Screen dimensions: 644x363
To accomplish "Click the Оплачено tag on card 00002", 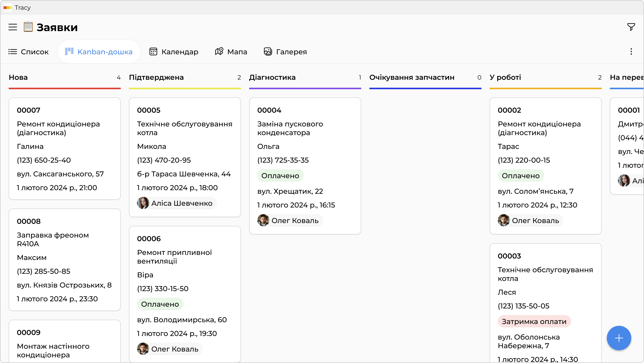I will pyautogui.click(x=520, y=176).
